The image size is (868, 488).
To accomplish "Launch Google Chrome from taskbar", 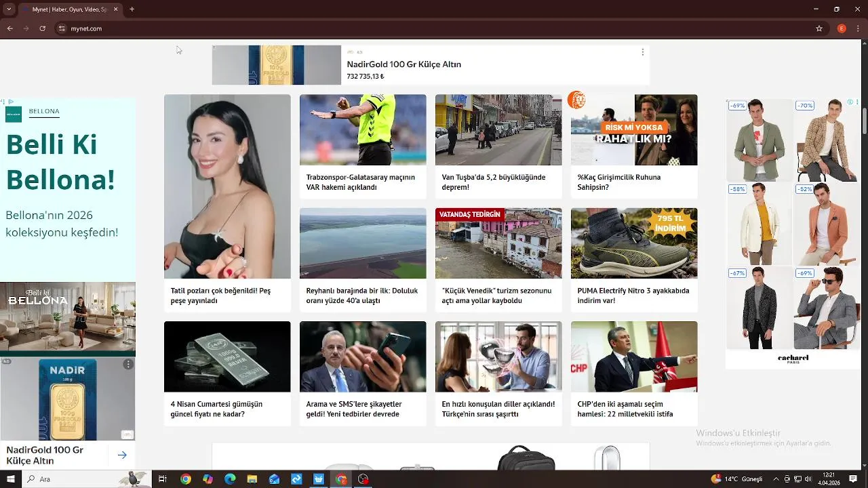I will coord(185,479).
